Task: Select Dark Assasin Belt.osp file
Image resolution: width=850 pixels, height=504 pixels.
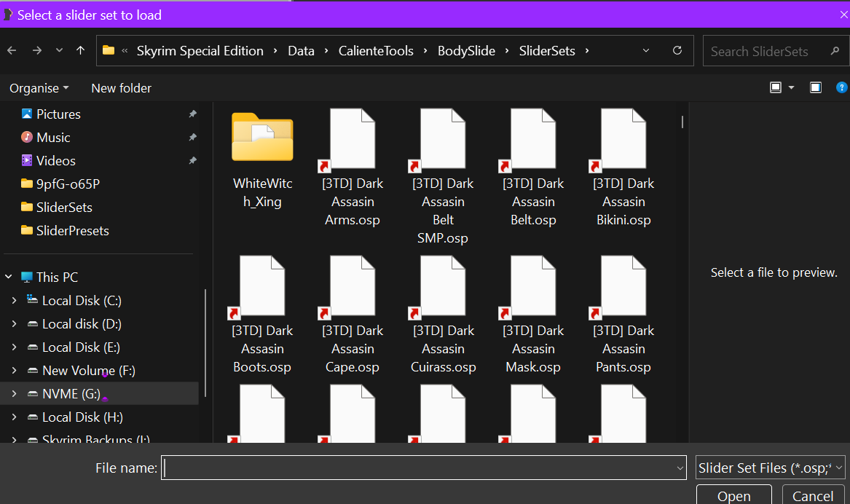Action: [533, 168]
